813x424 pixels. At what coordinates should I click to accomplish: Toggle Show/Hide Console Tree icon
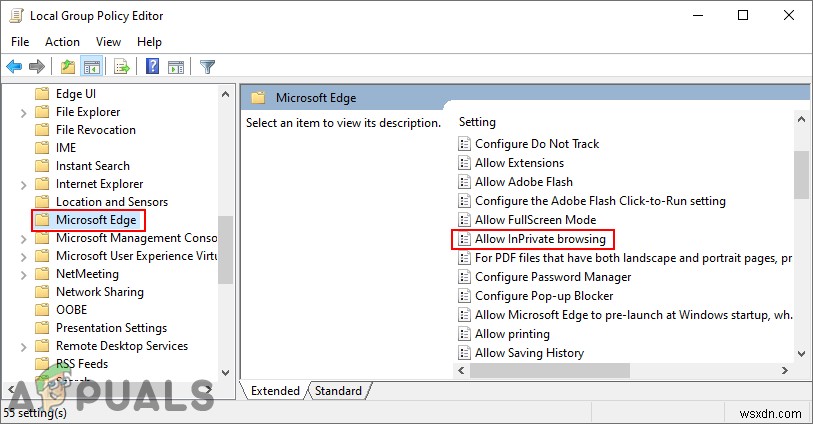click(92, 67)
